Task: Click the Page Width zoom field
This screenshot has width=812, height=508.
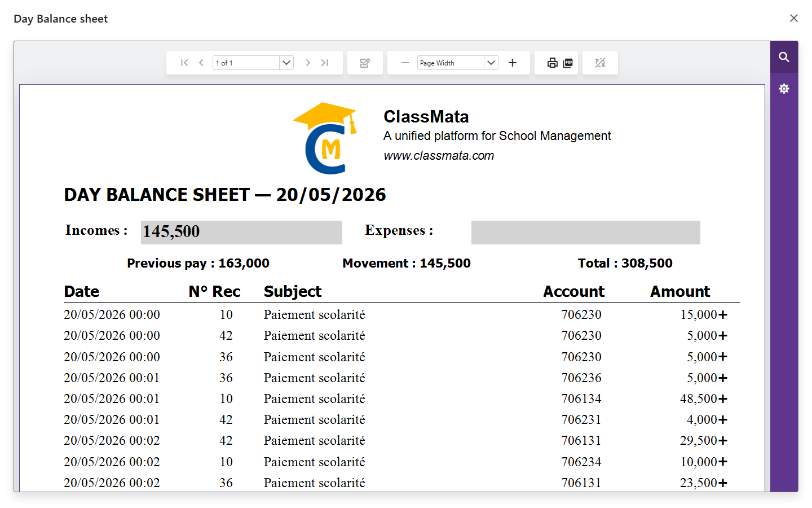Action: [x=451, y=63]
